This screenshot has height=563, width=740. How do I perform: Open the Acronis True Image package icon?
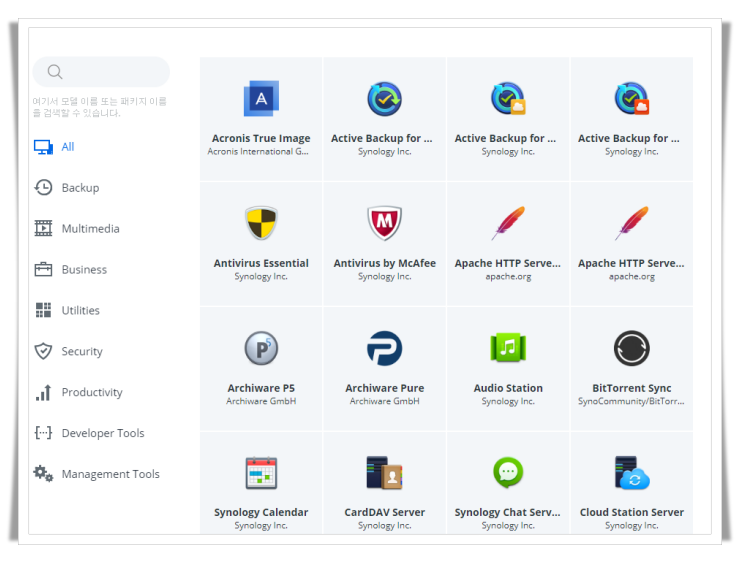(x=261, y=99)
